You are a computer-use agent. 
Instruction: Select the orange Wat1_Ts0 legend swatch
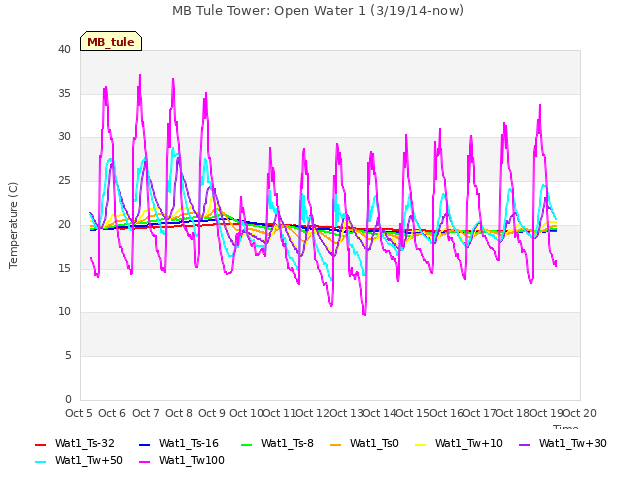coord(335,444)
